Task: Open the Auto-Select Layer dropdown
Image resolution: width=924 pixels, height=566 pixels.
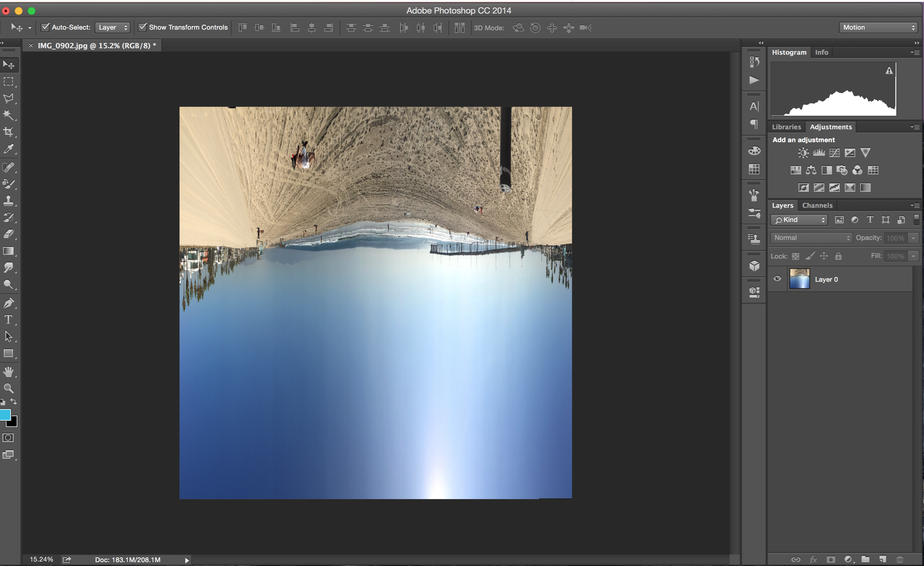Action: click(112, 27)
